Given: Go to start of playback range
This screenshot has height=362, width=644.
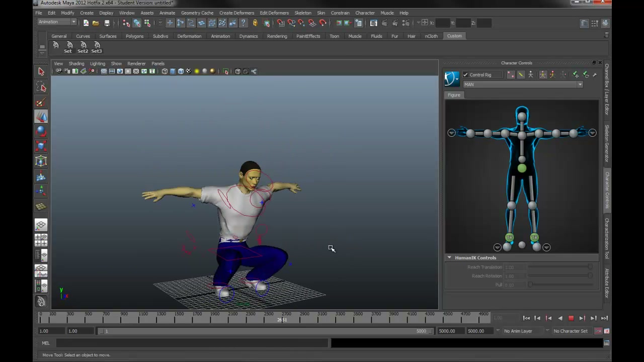Looking at the screenshot, I should (x=526, y=318).
